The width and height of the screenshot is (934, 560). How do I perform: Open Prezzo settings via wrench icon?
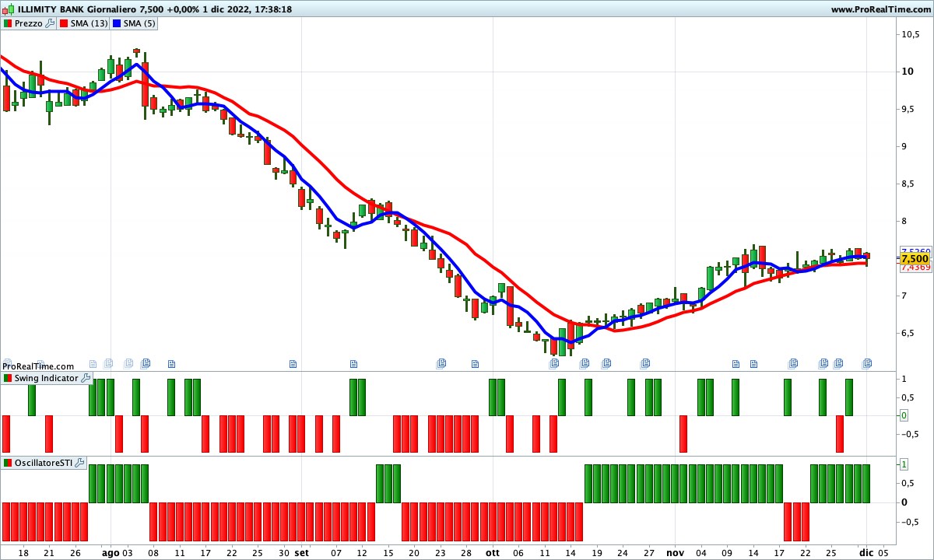click(x=50, y=23)
